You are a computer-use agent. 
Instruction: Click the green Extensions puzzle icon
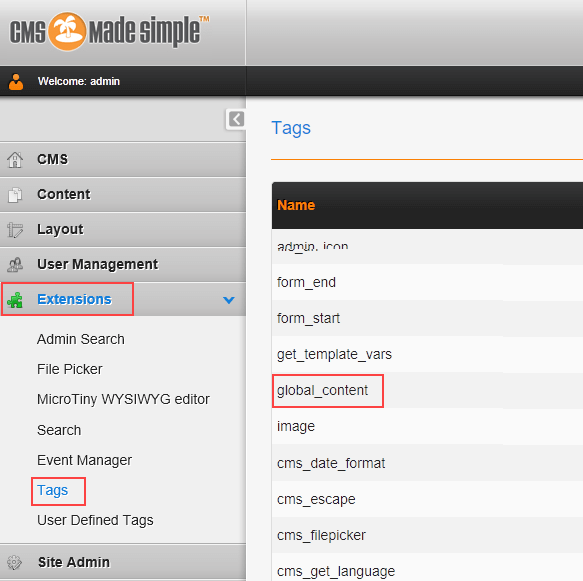[15, 300]
